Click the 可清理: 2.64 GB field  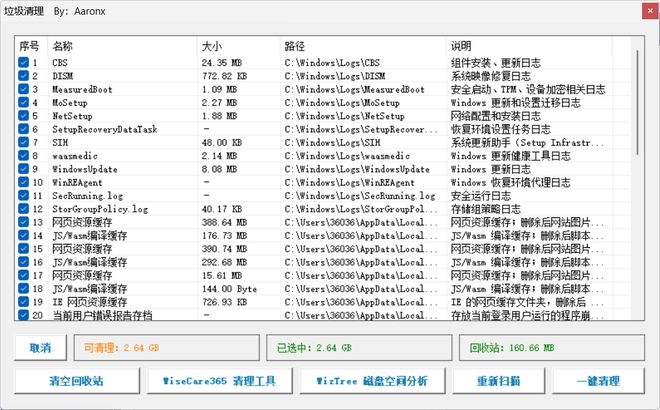[x=167, y=348]
